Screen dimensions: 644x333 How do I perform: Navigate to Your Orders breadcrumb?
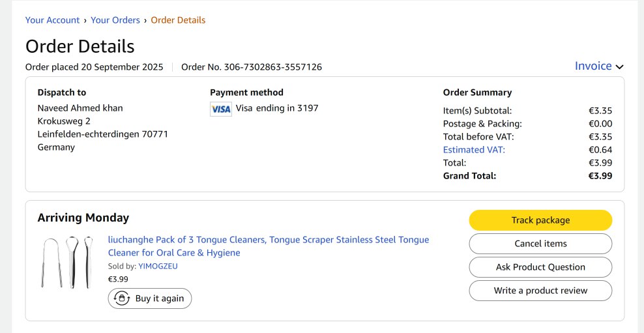pyautogui.click(x=115, y=20)
